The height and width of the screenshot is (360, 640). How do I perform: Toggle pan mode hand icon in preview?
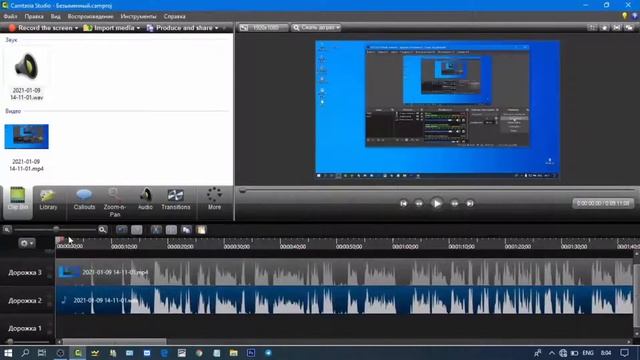tap(604, 28)
